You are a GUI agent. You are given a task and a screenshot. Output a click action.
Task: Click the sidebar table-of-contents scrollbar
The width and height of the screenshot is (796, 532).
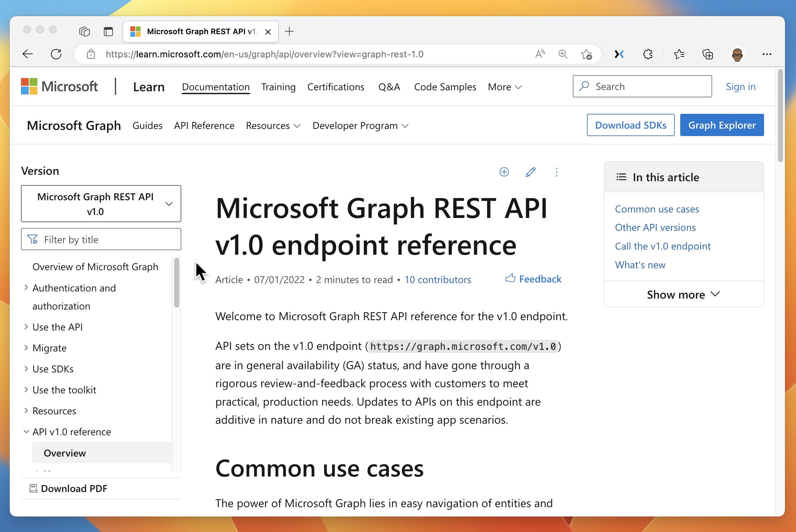[x=176, y=283]
